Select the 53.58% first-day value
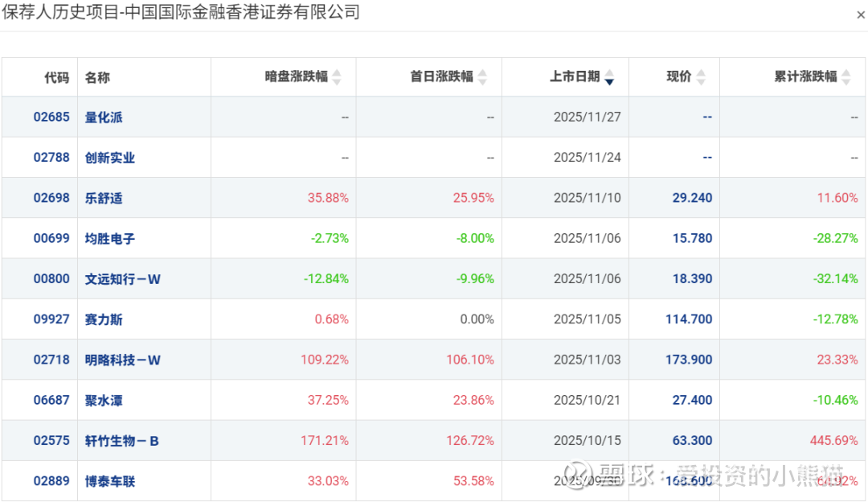 [473, 481]
